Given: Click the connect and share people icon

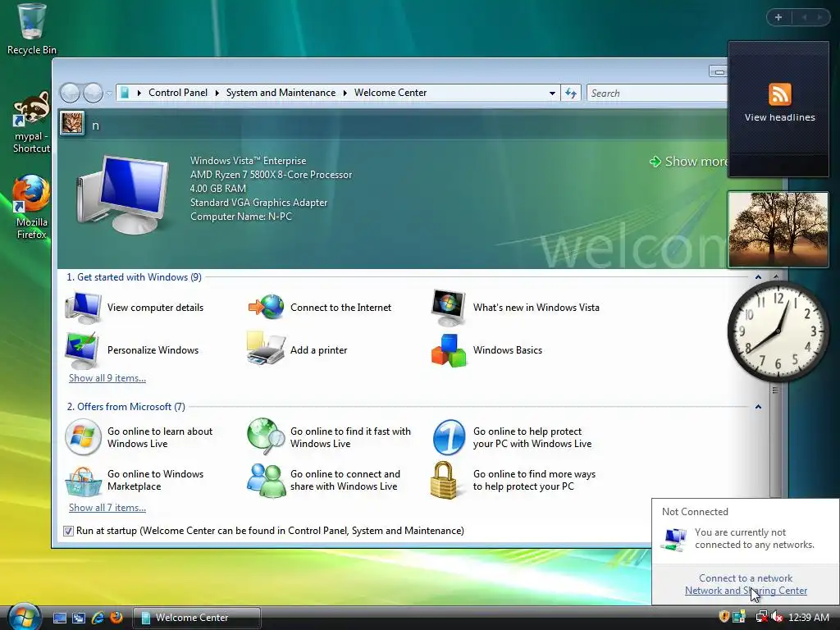Looking at the screenshot, I should [x=267, y=481].
